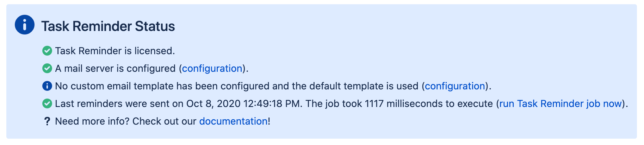This screenshot has width=644, height=145.
Task: Click the 'Task Reminder is licensed.' text
Action: pos(115,51)
